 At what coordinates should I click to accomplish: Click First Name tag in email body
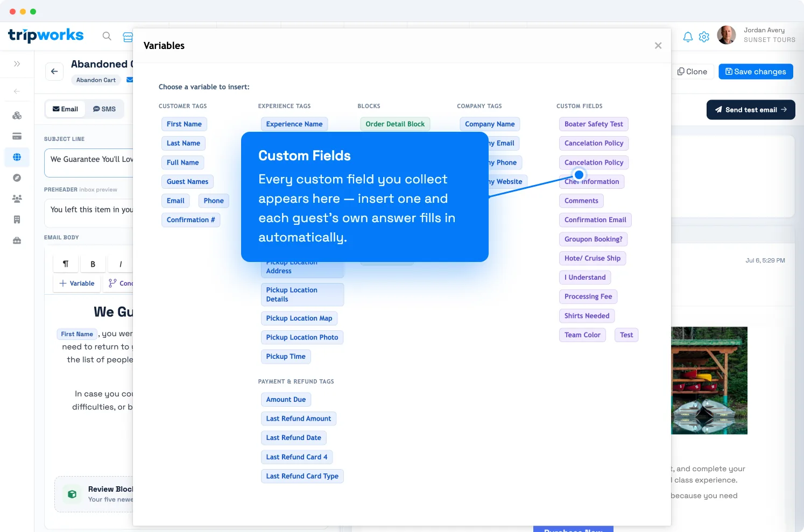(77, 334)
